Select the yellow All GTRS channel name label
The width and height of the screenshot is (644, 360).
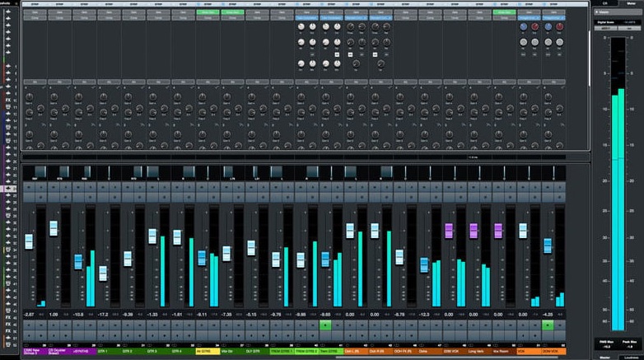tap(208, 352)
